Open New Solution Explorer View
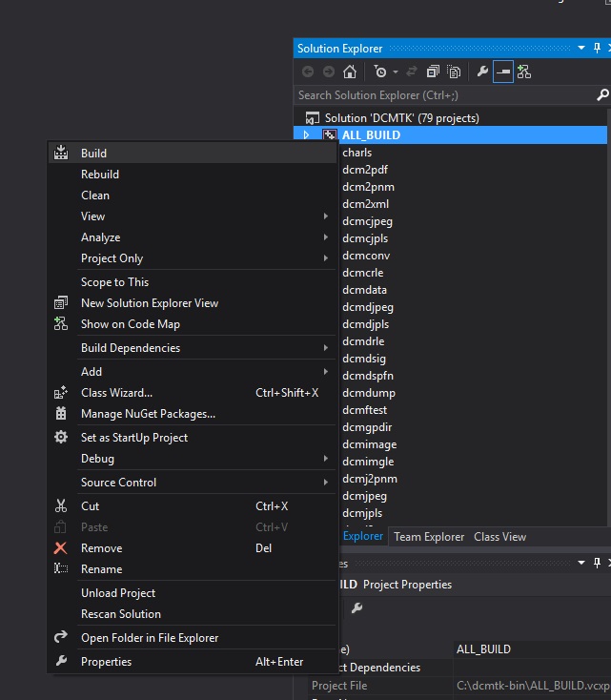This screenshot has height=700, width=611. click(x=192, y=303)
